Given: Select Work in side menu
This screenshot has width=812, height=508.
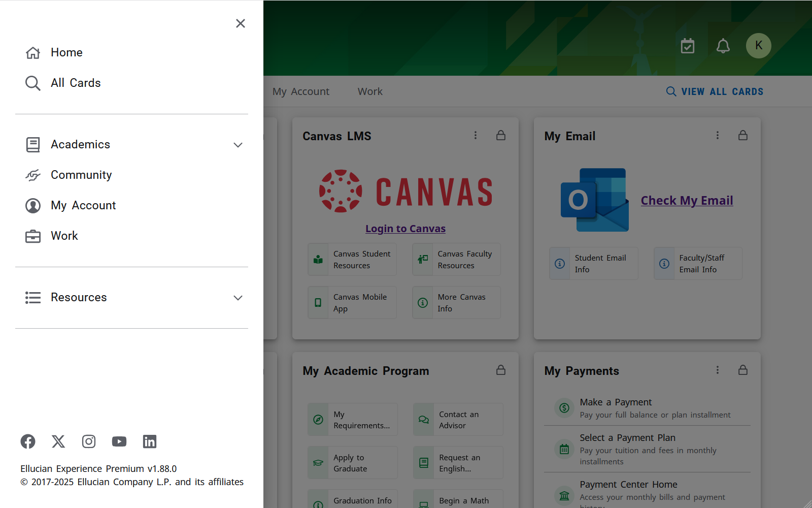Looking at the screenshot, I should pos(131,236).
